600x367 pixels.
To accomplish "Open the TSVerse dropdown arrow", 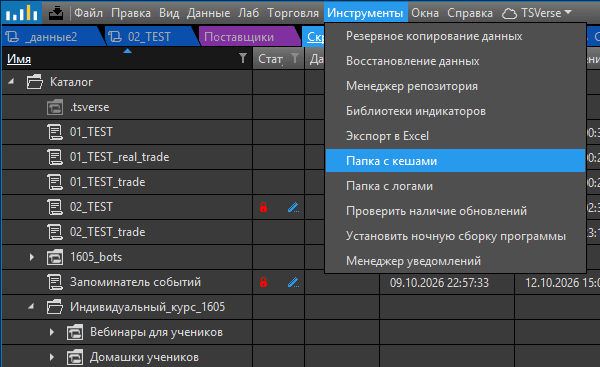I will pos(568,13).
